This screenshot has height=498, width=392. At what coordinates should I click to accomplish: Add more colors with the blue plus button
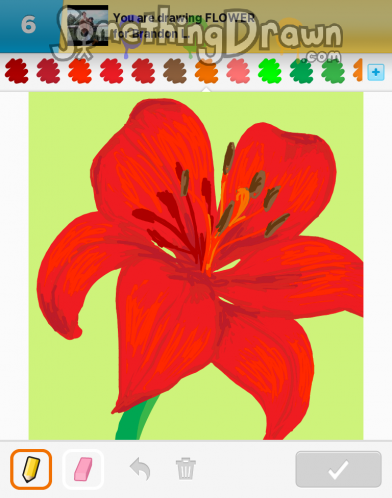coord(376,72)
